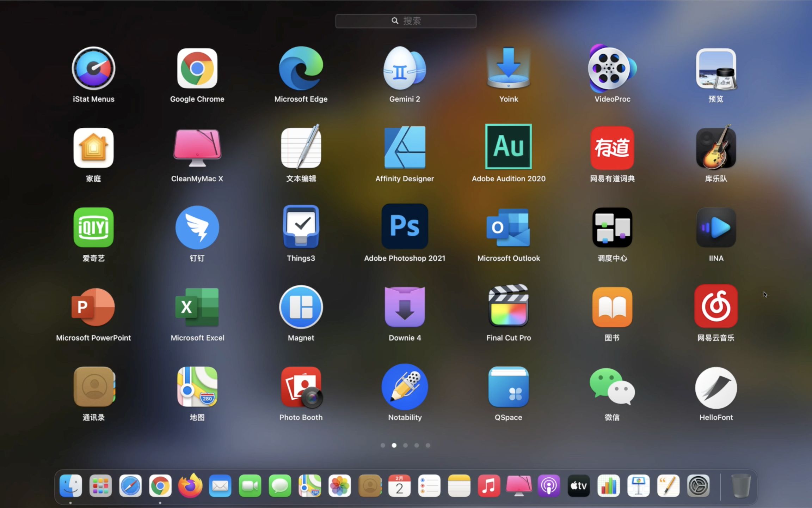Launch Gemini 2
Screen dimensions: 812x508
405,68
